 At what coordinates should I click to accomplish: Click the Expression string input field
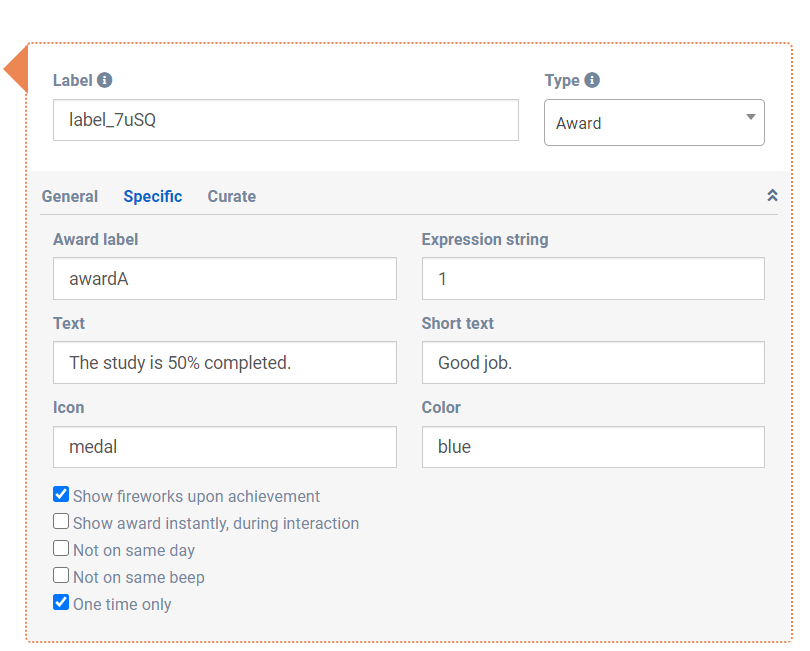click(x=593, y=279)
